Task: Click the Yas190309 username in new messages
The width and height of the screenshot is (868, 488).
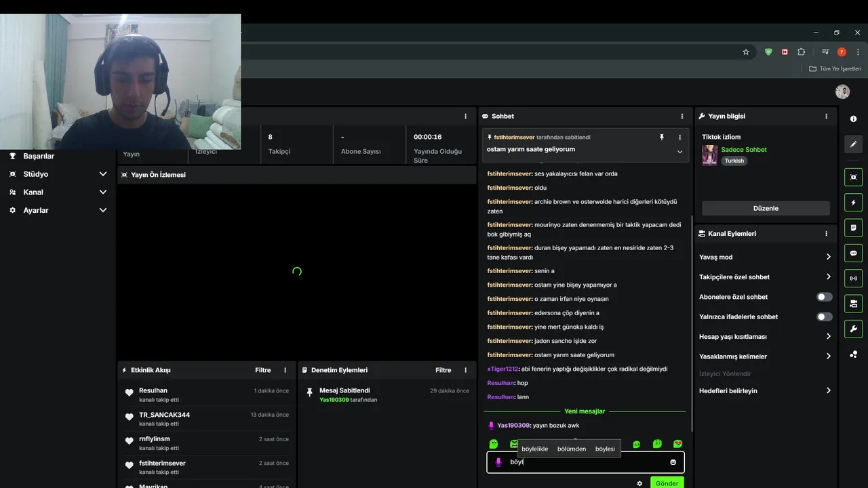Action: click(x=513, y=426)
